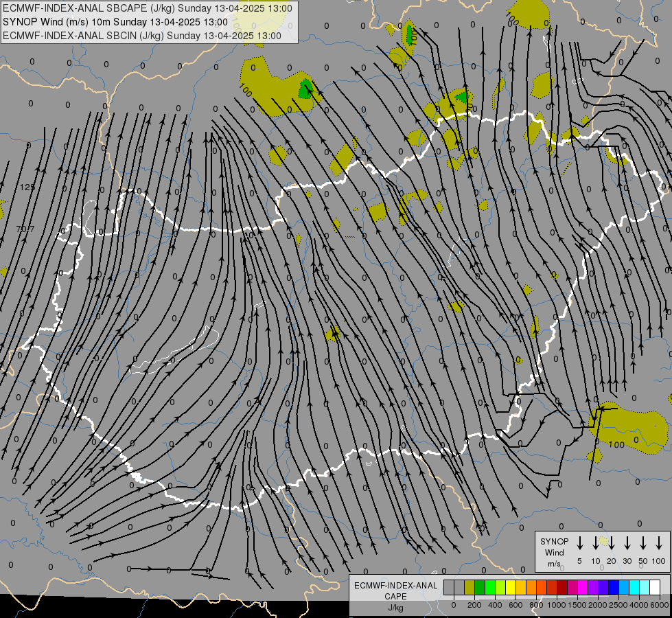Pick the amber legend swatch
This screenshot has width=672, height=618.
point(521,587)
